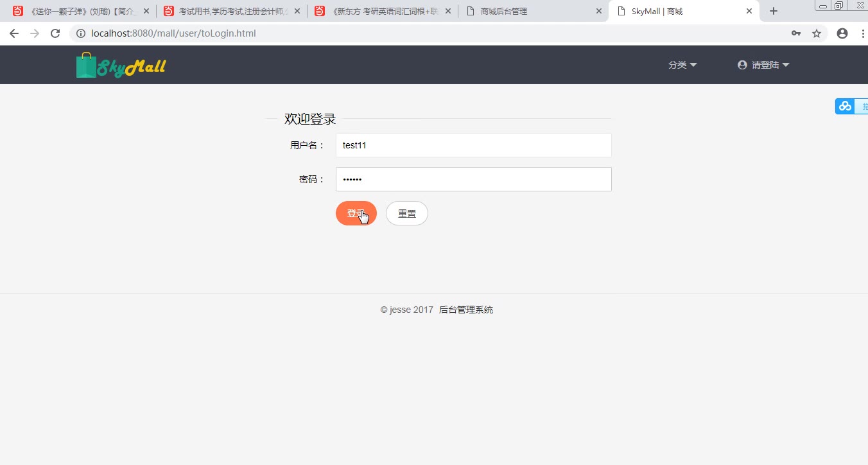This screenshot has width=868, height=465.
Task: Open the Chrome profile account icon
Action: click(x=842, y=33)
